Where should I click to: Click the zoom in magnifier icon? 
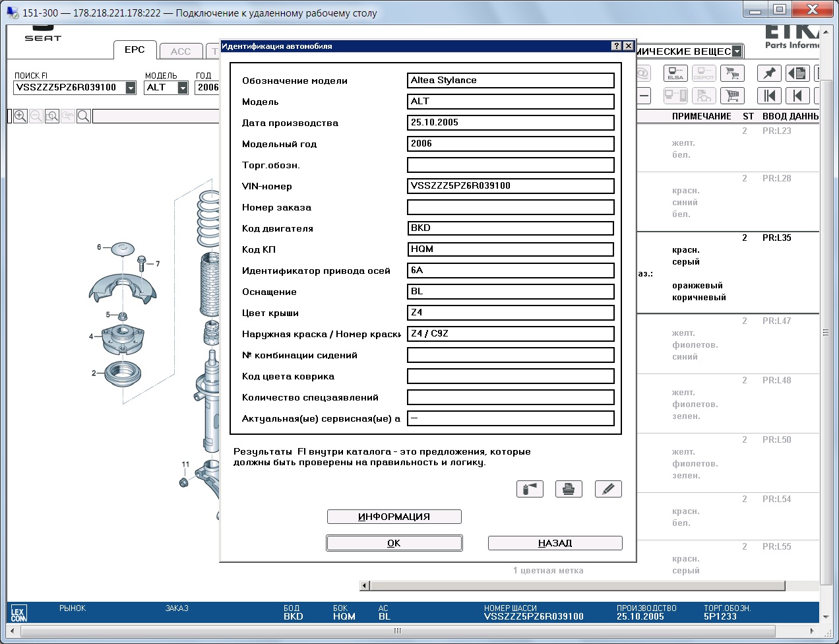[20, 116]
